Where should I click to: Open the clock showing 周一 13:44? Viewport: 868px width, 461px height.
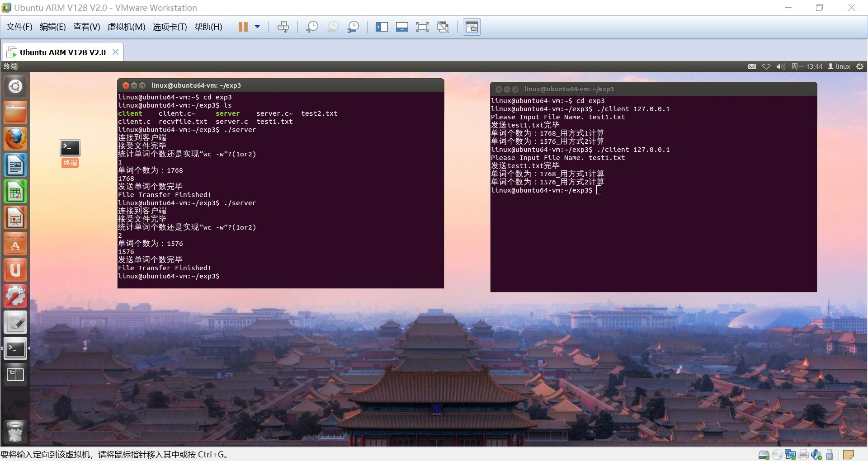[807, 66]
